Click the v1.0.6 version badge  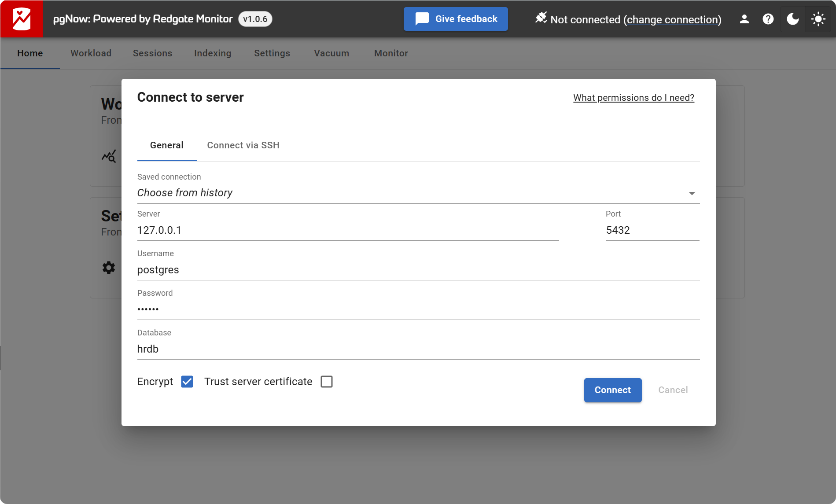click(255, 19)
